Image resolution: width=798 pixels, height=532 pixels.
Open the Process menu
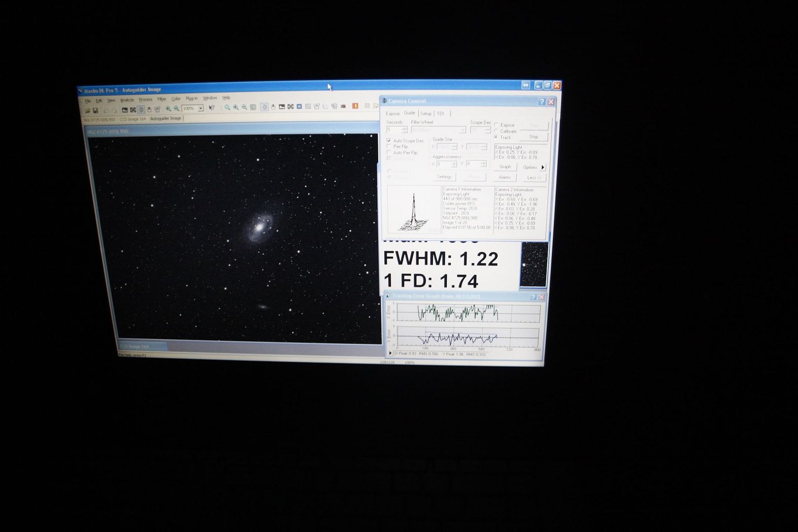coord(145,100)
